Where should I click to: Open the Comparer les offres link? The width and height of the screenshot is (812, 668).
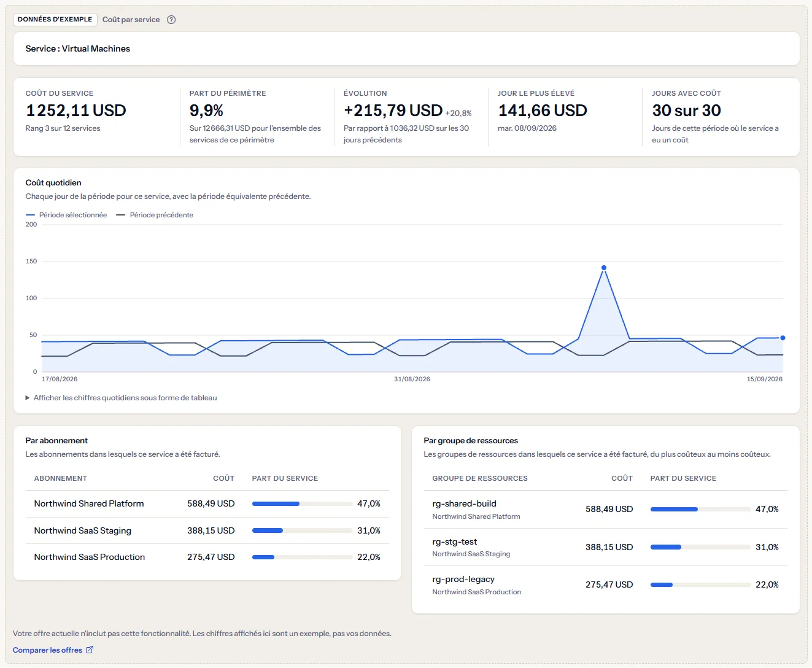[53, 650]
